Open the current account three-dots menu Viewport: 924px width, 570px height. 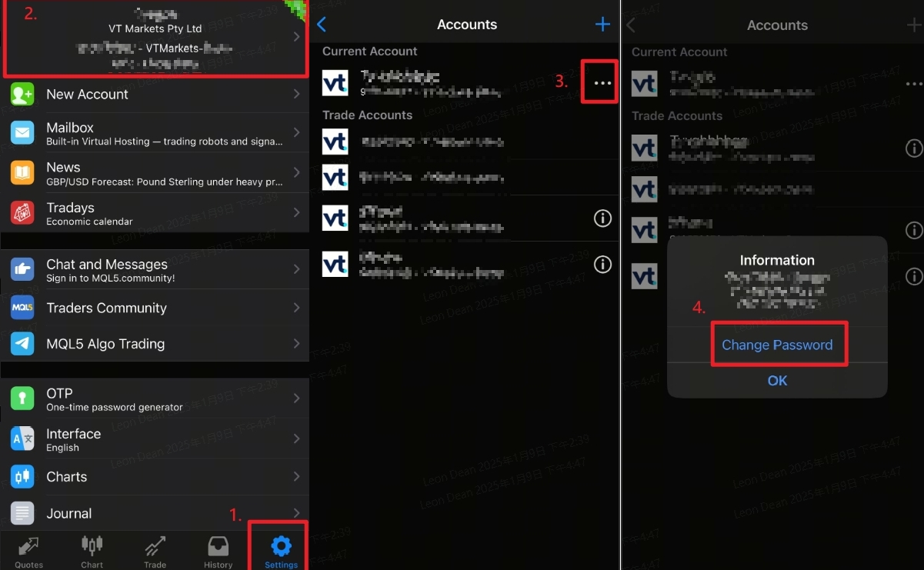603,83
